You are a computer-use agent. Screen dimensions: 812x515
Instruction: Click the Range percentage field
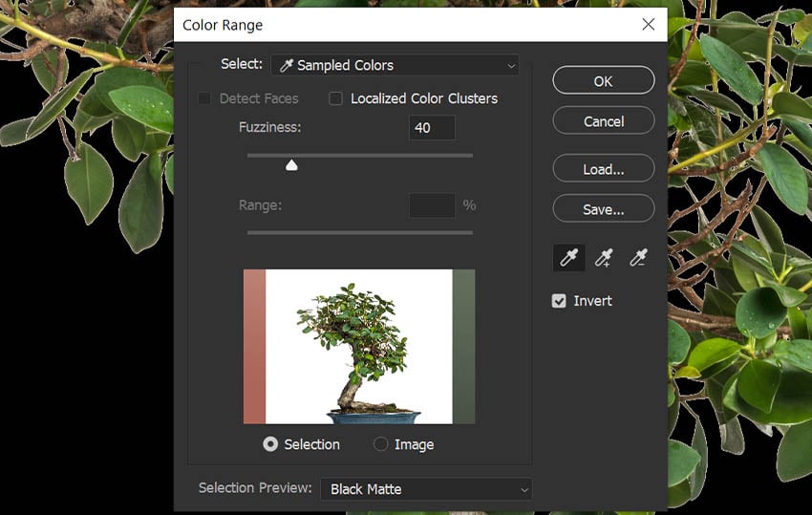point(432,205)
